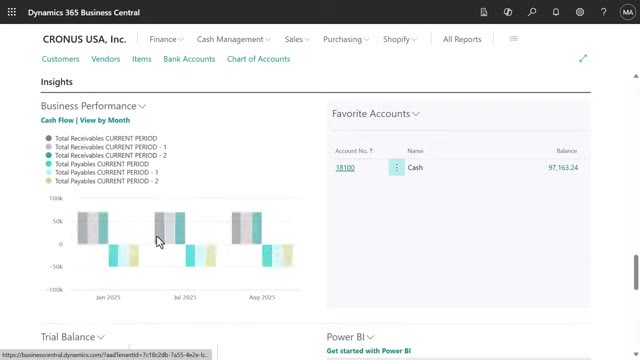Click the scrollbar down arrow
640x360 pixels.
[636, 354]
